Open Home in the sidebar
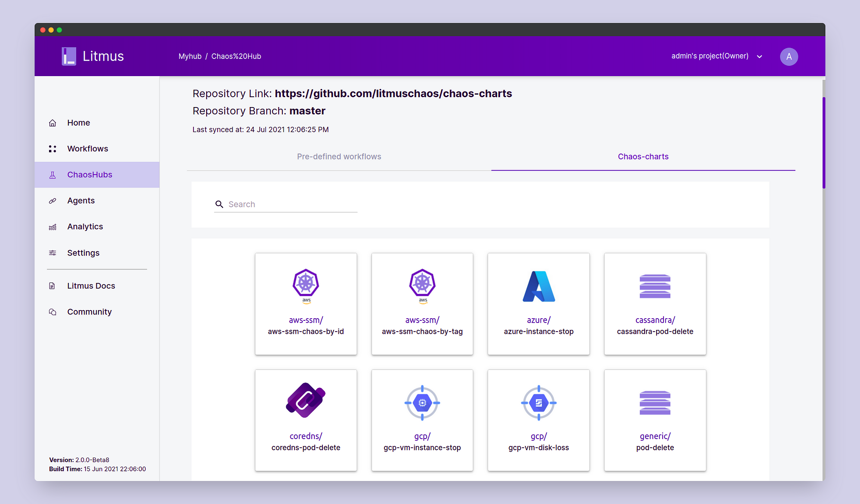The image size is (860, 504). (97, 123)
